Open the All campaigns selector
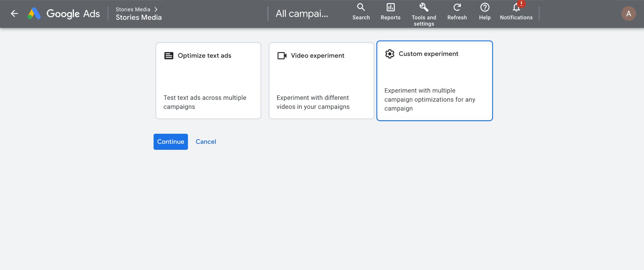The height and width of the screenshot is (270, 644). [x=302, y=13]
